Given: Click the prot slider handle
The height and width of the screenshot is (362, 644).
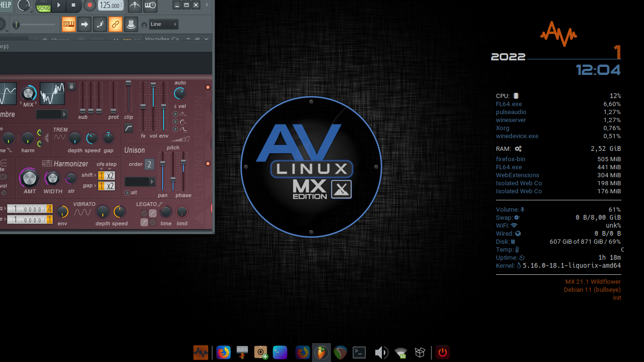Looking at the screenshot, I should [113, 112].
